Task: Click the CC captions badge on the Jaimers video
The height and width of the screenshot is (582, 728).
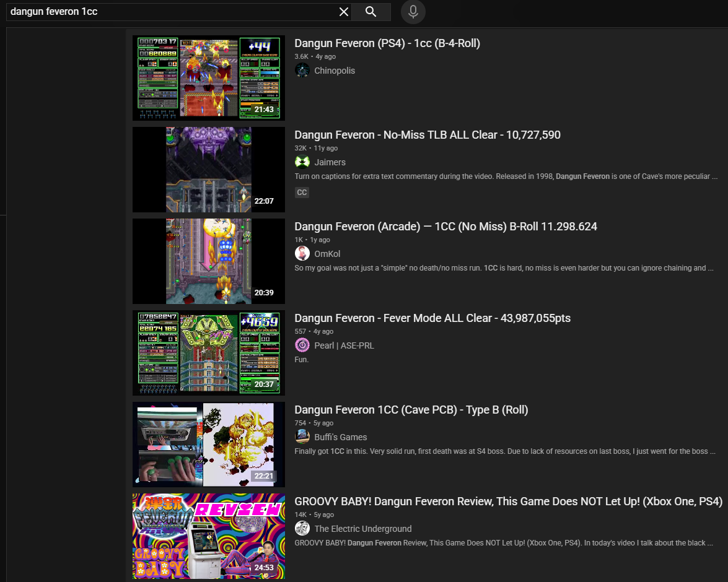Action: (302, 192)
